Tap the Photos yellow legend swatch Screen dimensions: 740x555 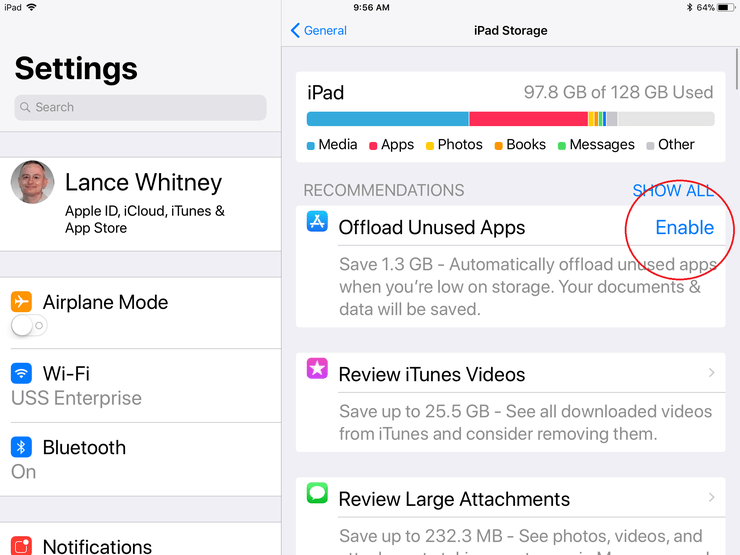[429, 146]
